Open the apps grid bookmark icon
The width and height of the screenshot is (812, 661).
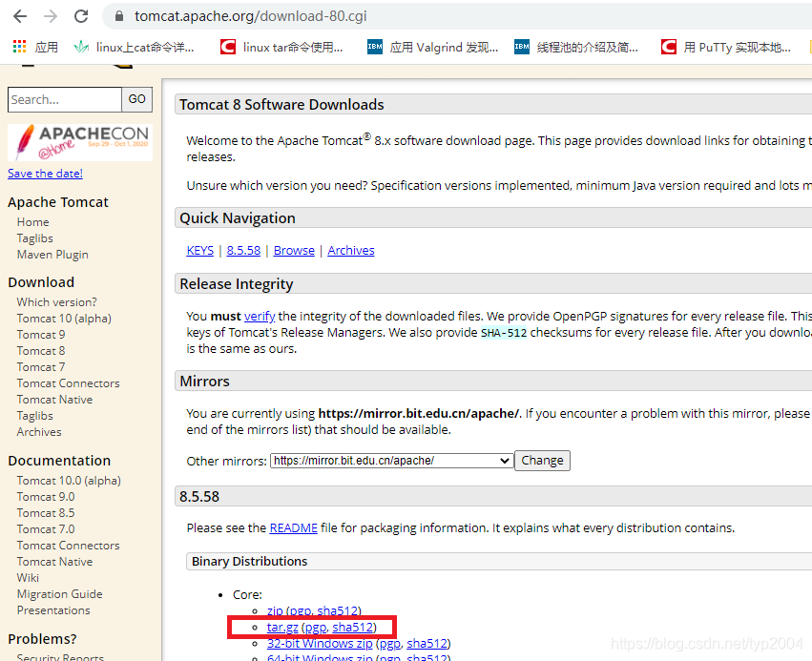(x=20, y=47)
